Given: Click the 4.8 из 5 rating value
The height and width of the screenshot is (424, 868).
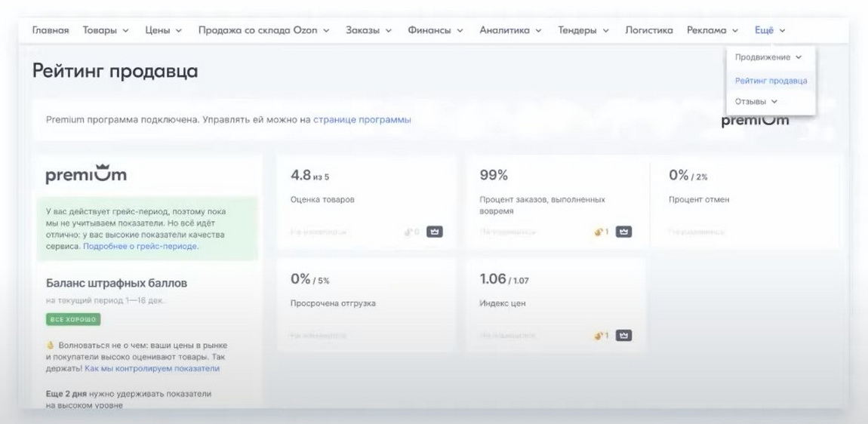Looking at the screenshot, I should click(x=309, y=176).
